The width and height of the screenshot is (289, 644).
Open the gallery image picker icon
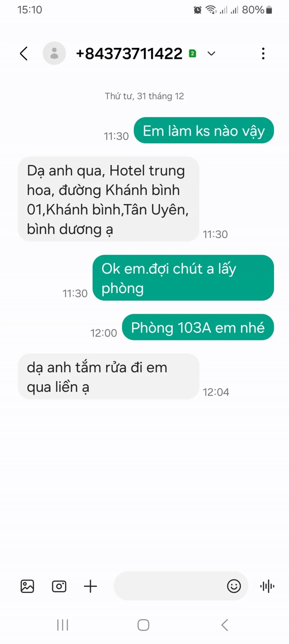tap(27, 586)
